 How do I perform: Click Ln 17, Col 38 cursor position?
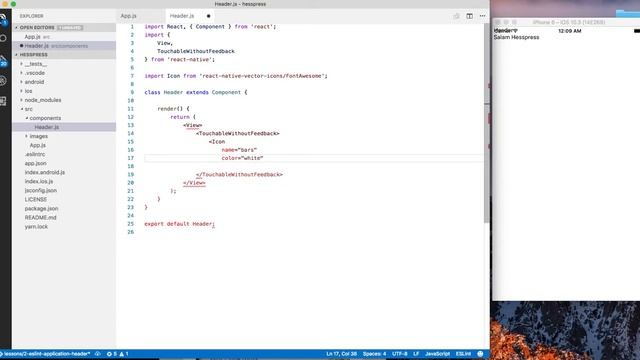341,354
